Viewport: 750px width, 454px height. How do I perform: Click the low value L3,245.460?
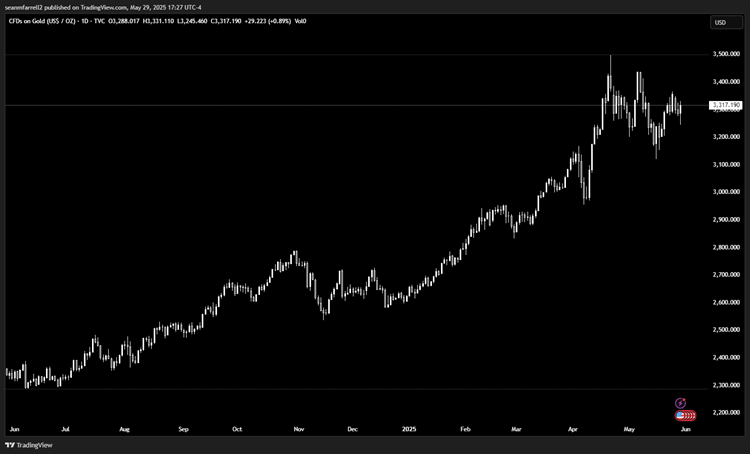coord(192,21)
